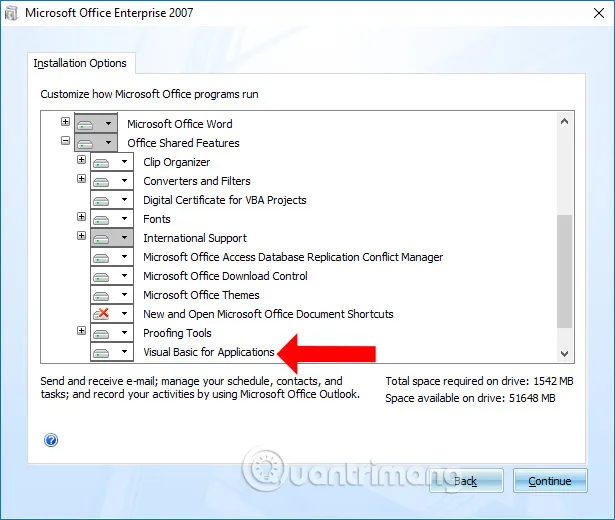The image size is (615, 520).
Task: Select the Fonts label
Action: pyautogui.click(x=156, y=219)
